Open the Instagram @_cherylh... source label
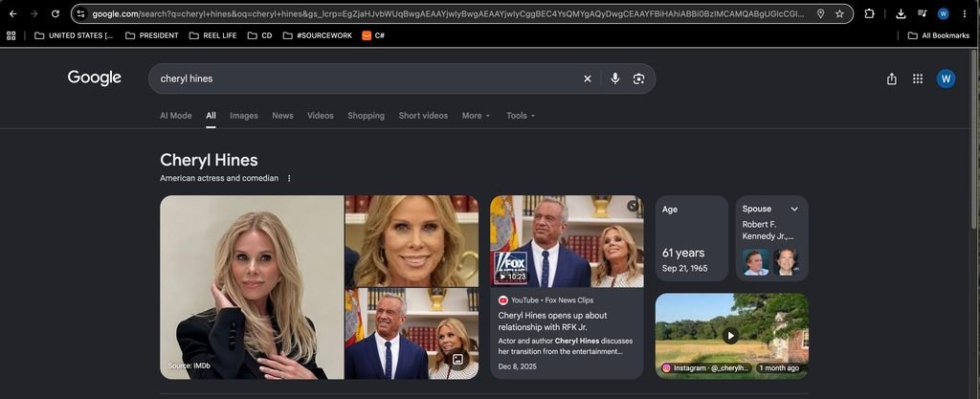Image resolution: width=980 pixels, height=399 pixels. point(706,368)
